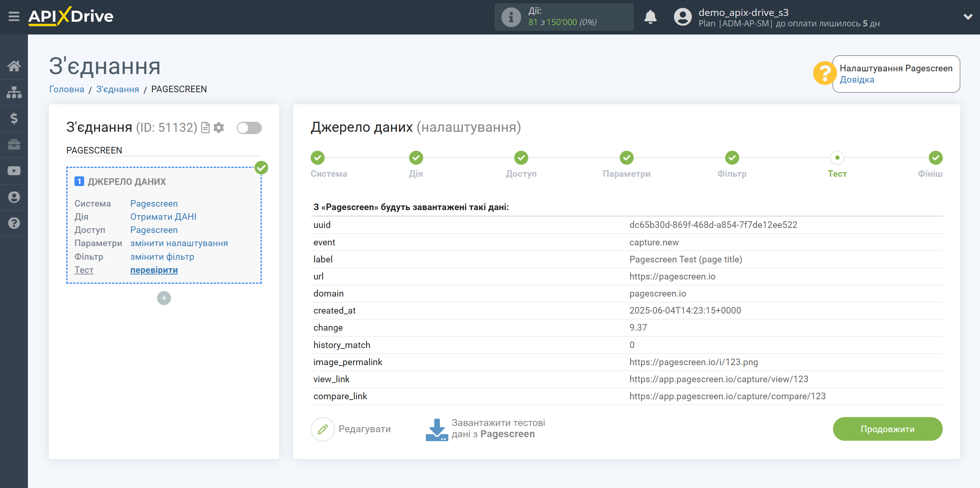Click the Дії 81 з 150'000 counter
This screenshot has height=488, width=980.
[x=563, y=17]
